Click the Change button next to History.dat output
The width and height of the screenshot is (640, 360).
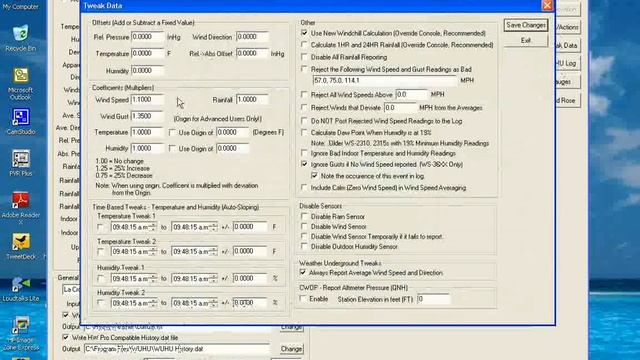pos(291,349)
